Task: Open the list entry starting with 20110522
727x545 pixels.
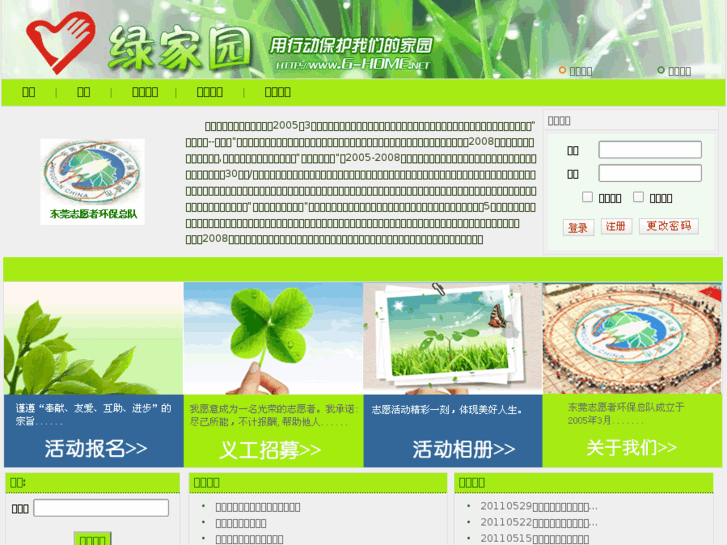Action: point(539,523)
